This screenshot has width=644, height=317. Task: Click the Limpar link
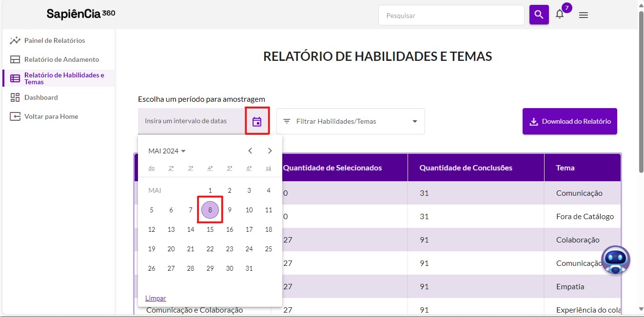coord(156,298)
